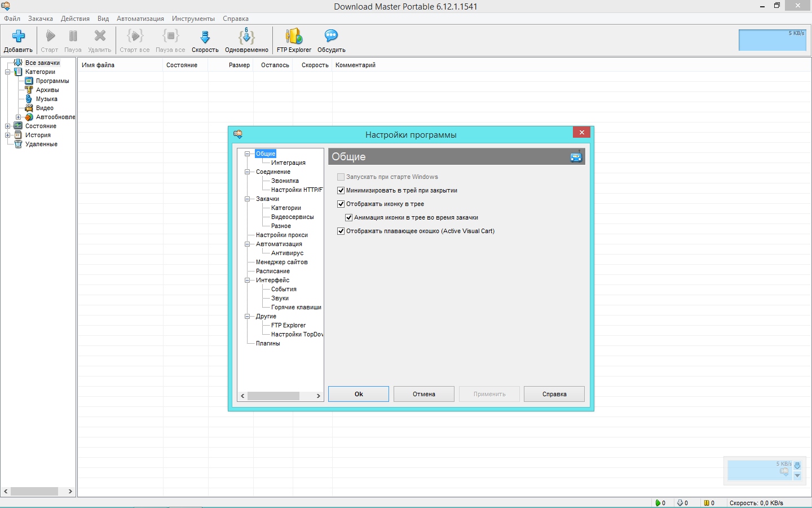
Task: Open the Файл menu
Action: pyautogui.click(x=12, y=19)
